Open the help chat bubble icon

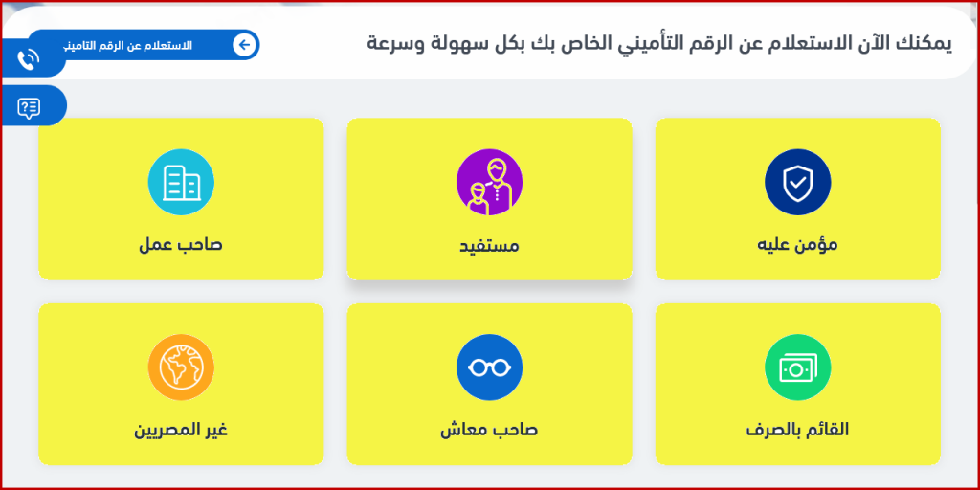coord(29,108)
